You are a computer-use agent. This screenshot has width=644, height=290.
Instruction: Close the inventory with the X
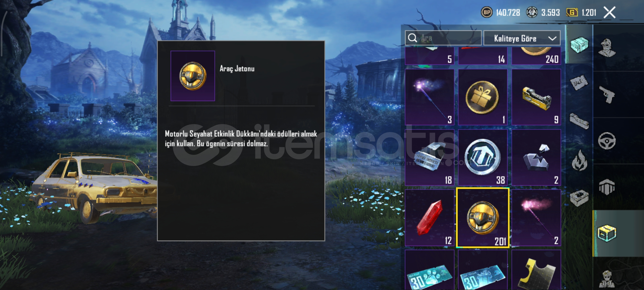(609, 12)
